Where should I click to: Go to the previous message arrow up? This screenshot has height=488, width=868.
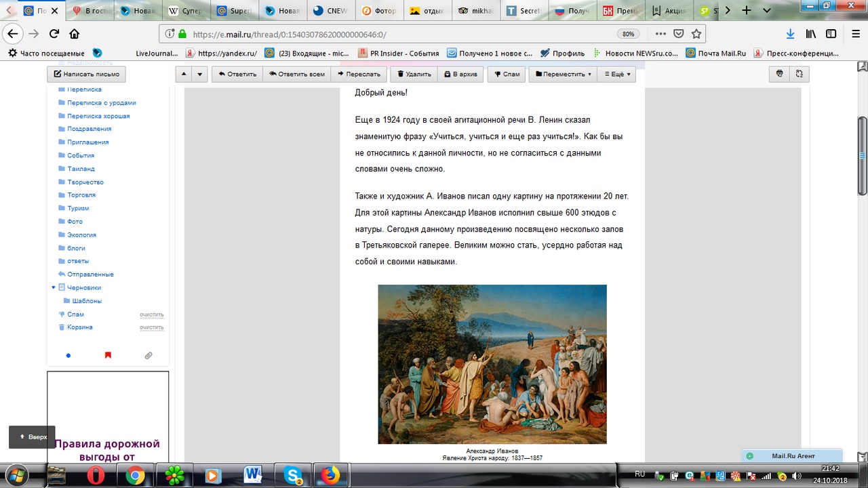coord(184,74)
